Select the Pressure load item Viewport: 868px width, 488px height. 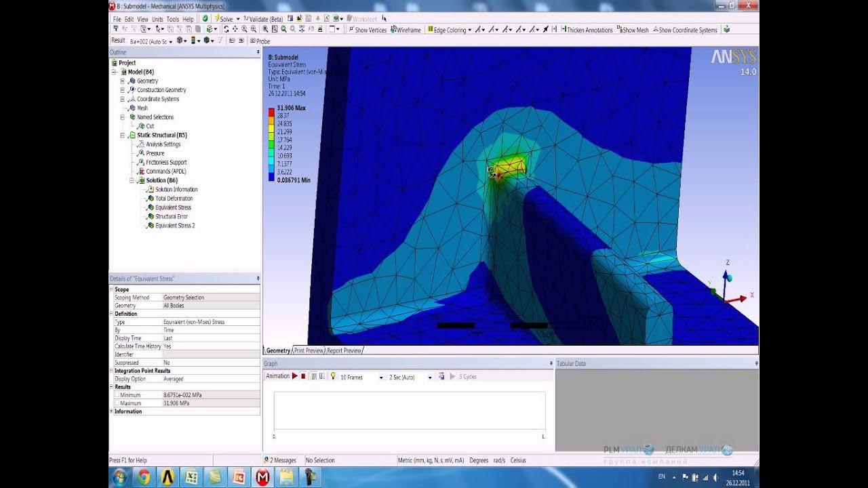(155, 153)
